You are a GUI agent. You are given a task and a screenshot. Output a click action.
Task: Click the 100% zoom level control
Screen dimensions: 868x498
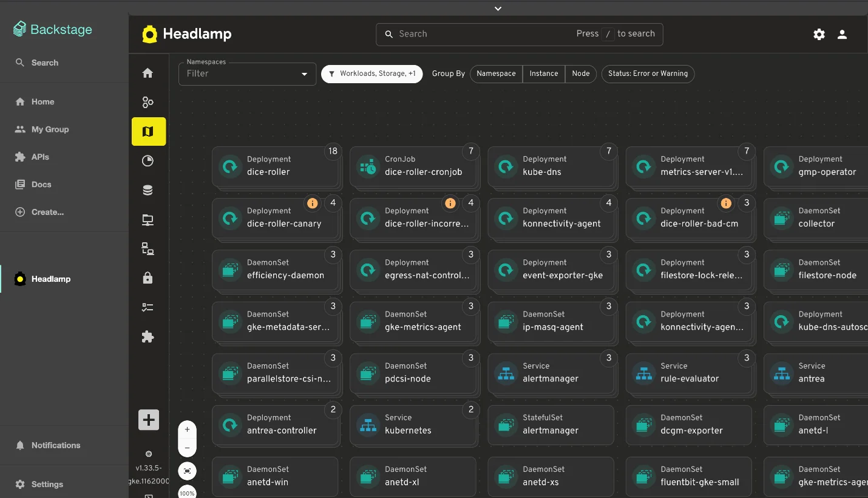pyautogui.click(x=187, y=493)
